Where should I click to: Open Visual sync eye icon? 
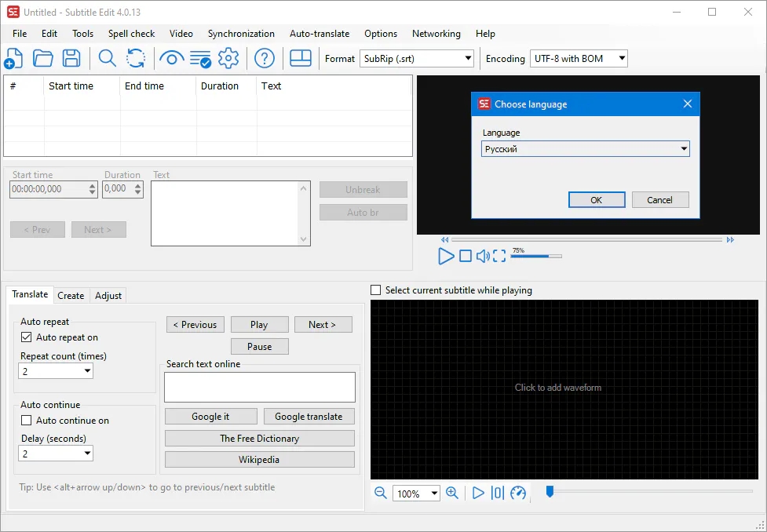[x=171, y=58]
